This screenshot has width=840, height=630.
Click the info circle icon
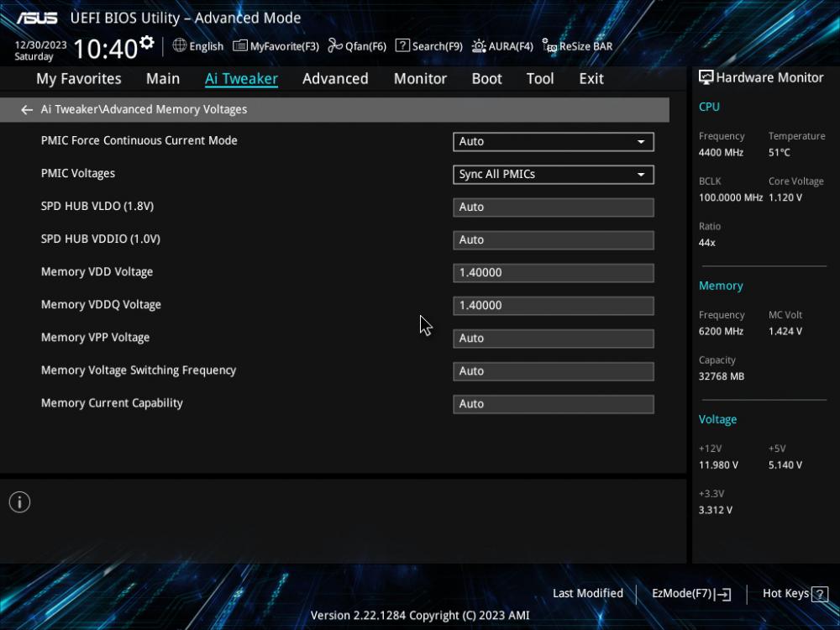click(x=20, y=502)
